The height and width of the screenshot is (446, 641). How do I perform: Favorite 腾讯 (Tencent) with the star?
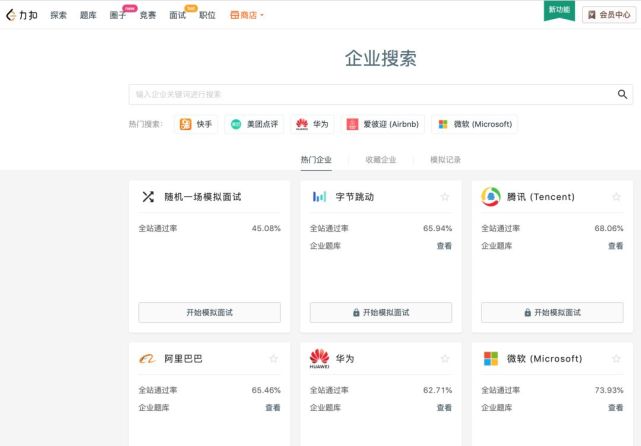616,197
